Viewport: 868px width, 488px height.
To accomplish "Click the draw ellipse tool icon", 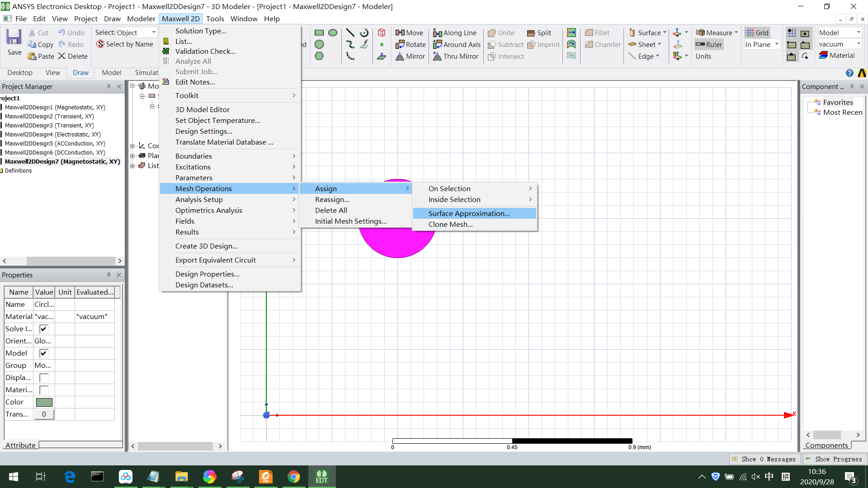I will point(333,32).
